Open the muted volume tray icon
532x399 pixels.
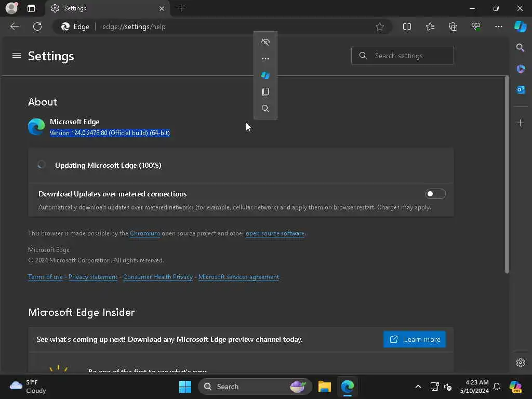click(448, 387)
